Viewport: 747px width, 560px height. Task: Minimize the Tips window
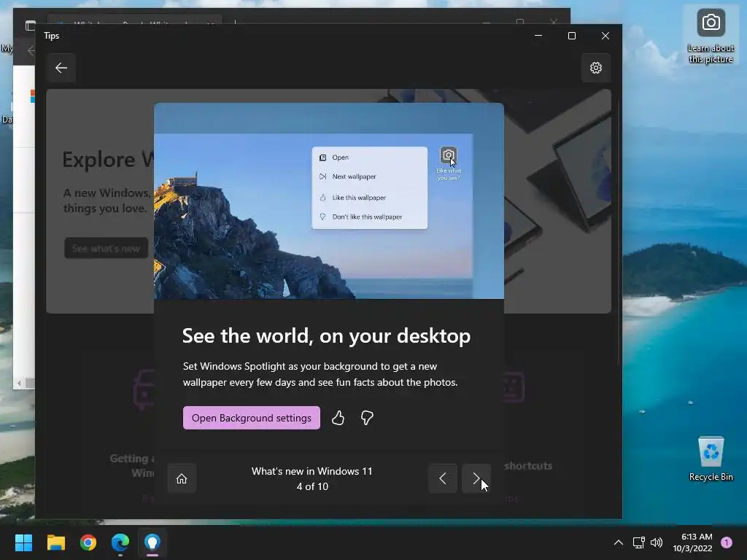click(x=538, y=36)
